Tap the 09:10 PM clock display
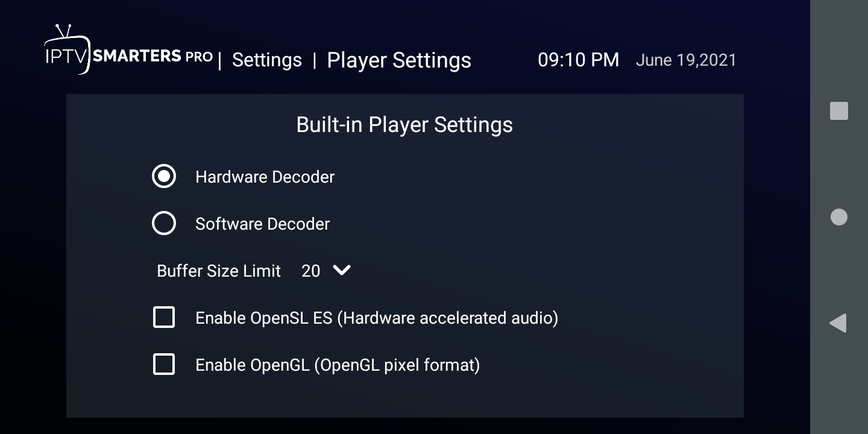Viewport: 868px width, 434px height. point(578,60)
